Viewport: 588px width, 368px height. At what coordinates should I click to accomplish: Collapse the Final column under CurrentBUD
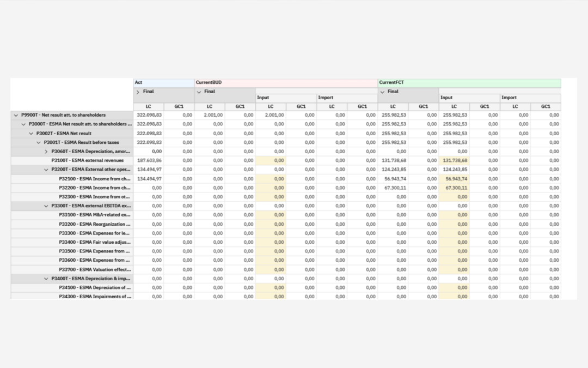point(199,92)
